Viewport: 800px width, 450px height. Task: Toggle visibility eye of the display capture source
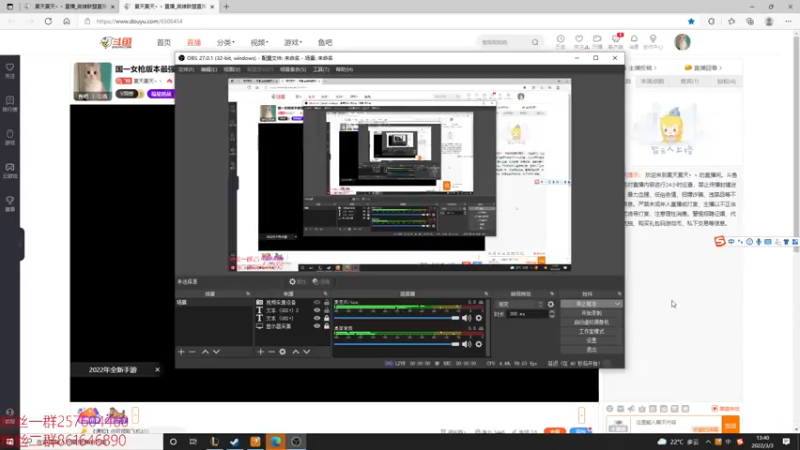pos(317,326)
